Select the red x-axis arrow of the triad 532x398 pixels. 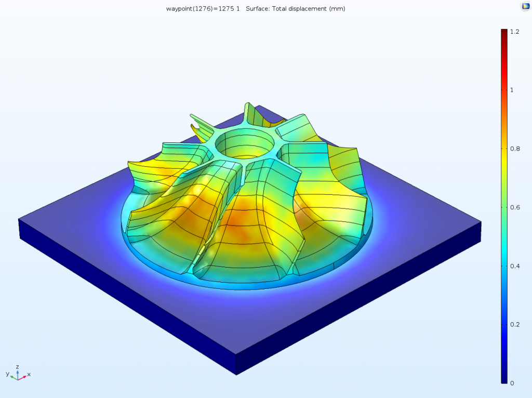coord(24,377)
